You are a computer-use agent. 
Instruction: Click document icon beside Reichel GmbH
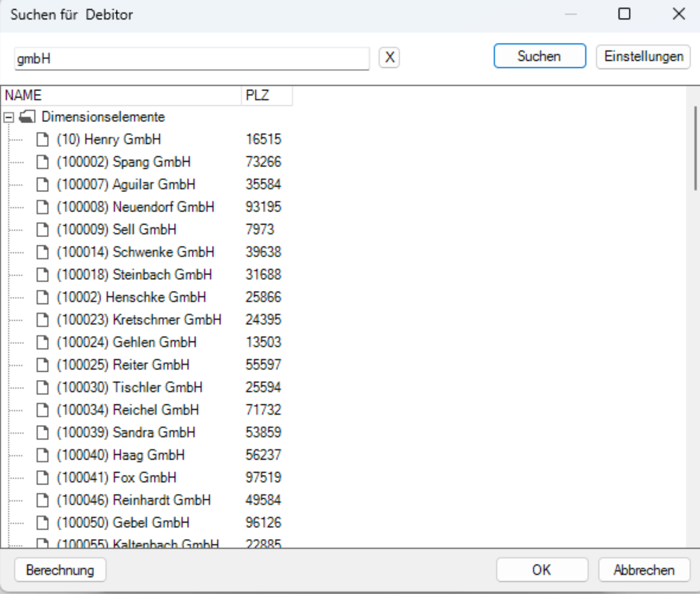tap(42, 410)
